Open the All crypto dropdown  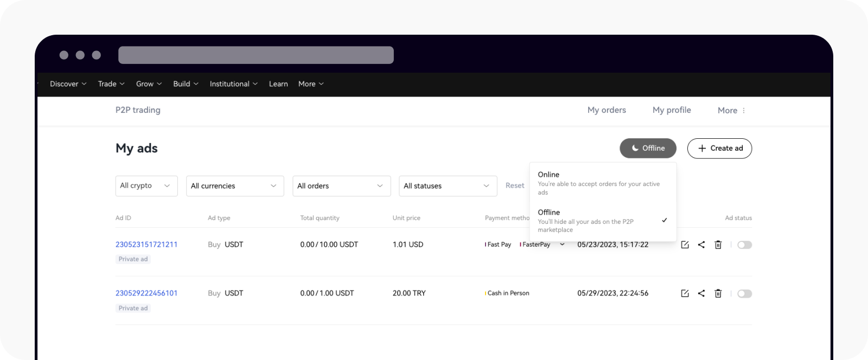coord(146,186)
